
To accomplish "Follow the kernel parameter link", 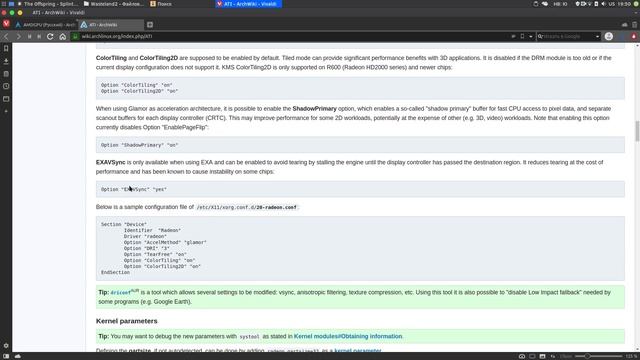I will pyautogui.click(x=358, y=350).
